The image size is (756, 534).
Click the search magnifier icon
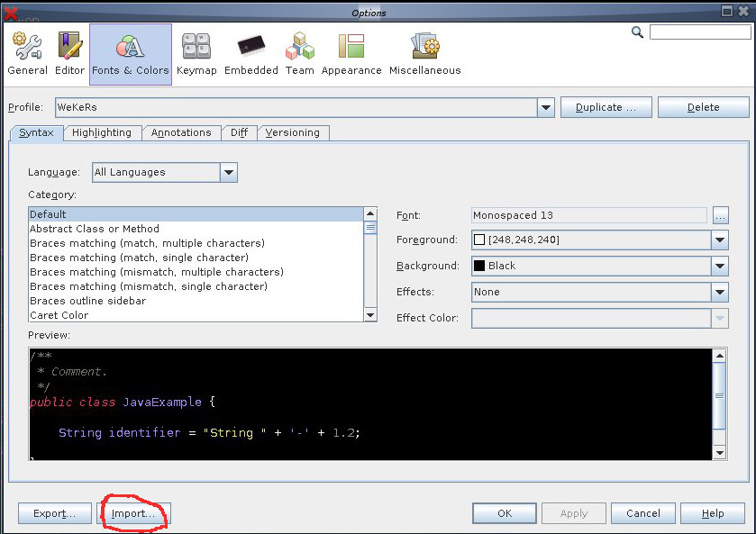pyautogui.click(x=637, y=31)
